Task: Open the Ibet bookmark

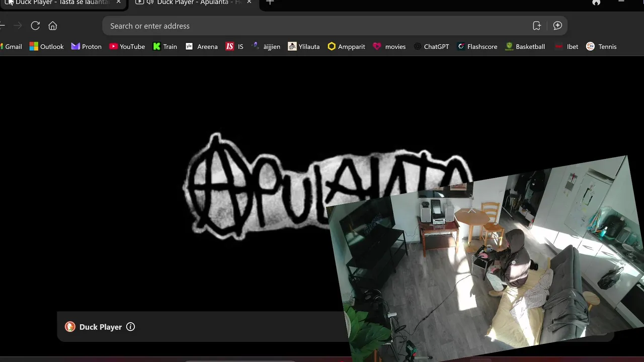Action: 567,46
